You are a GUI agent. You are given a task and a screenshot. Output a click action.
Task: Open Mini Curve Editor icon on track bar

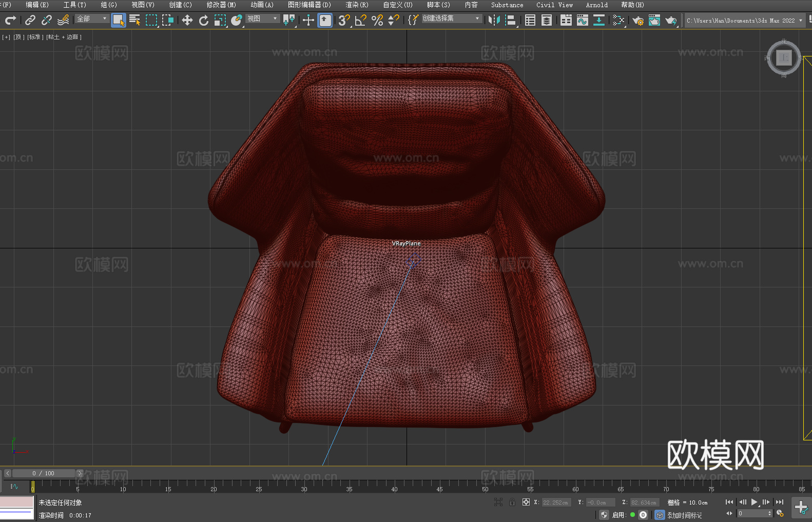point(14,487)
